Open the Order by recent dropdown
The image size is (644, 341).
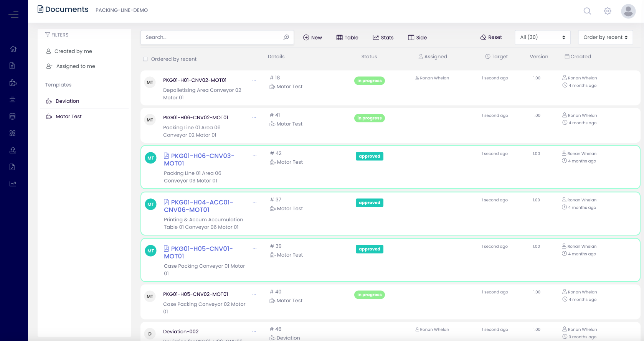[x=605, y=37]
